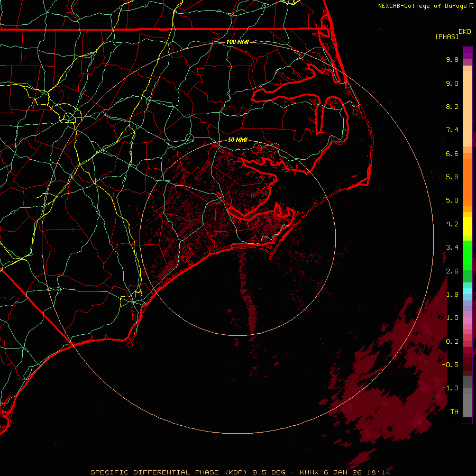Viewport: 476px width, 476px height.
Task: Click the 9.8 value on the color scale
Action: point(452,59)
